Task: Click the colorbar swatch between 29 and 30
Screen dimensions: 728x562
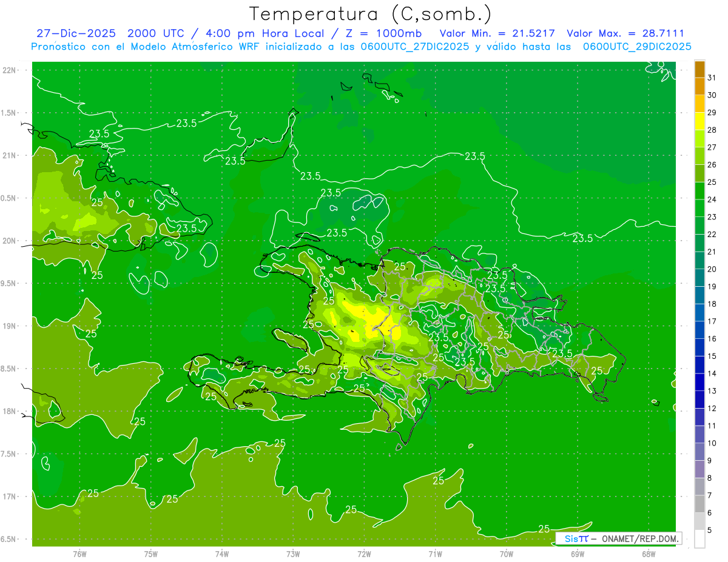Action: (699, 104)
